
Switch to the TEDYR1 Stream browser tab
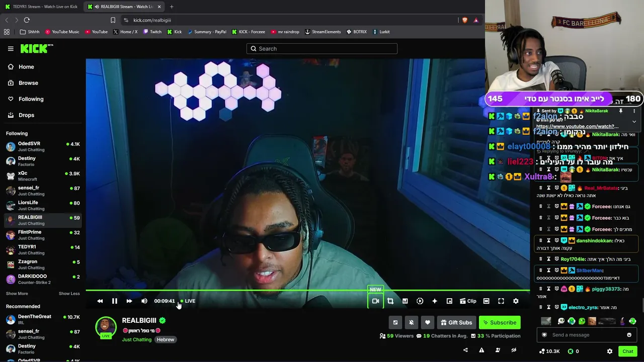tap(41, 7)
